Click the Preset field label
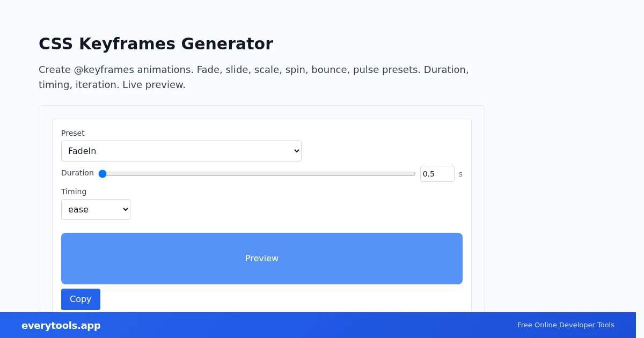Screen dimensions: 644x338 tap(73, 133)
